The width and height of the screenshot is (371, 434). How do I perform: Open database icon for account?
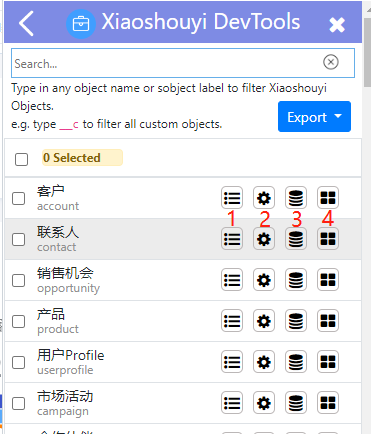pyautogui.click(x=296, y=198)
